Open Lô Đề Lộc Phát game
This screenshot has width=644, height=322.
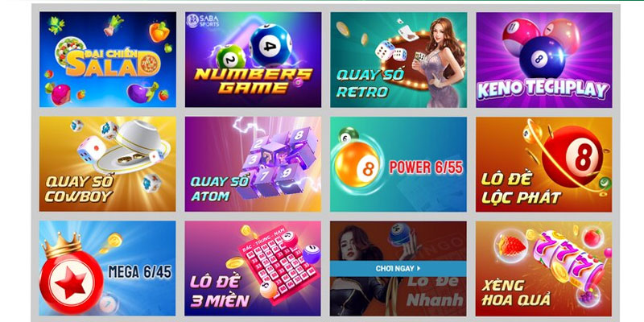544,164
